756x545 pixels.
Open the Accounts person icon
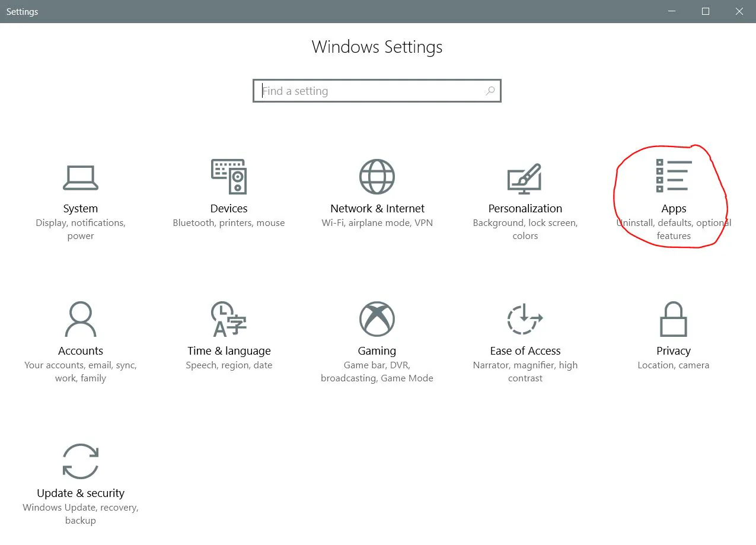click(x=81, y=319)
